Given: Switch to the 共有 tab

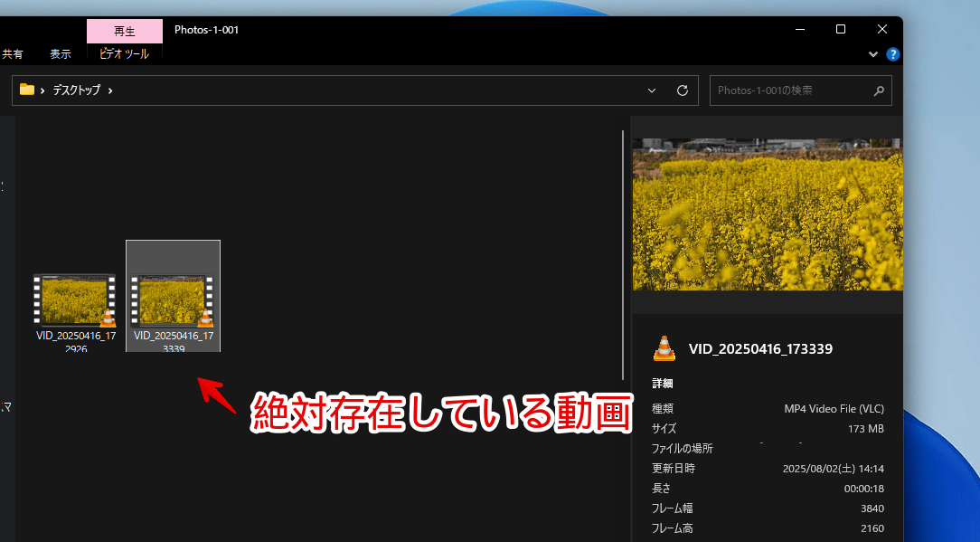Looking at the screenshot, I should click(x=13, y=54).
